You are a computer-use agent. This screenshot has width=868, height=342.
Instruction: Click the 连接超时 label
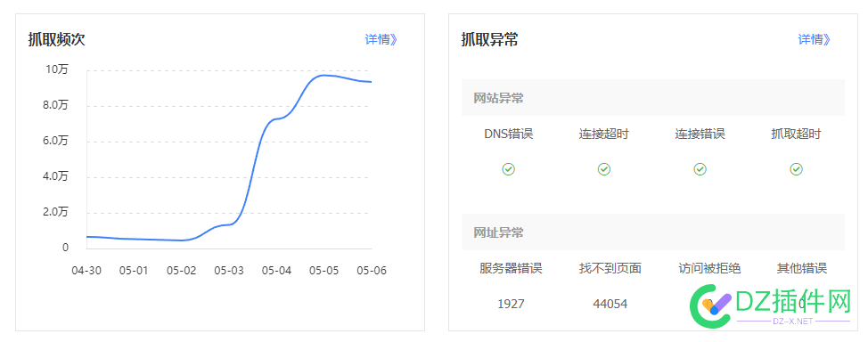pyautogui.click(x=604, y=134)
